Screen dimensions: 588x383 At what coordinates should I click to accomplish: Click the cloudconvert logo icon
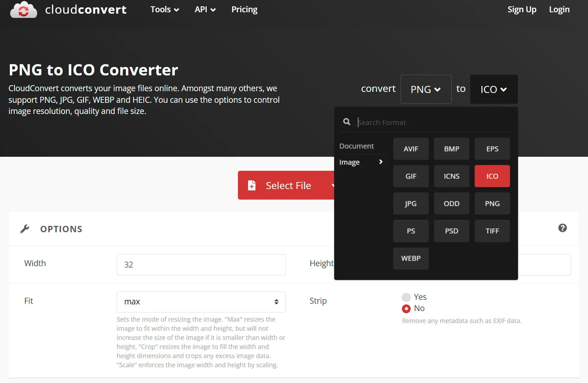[x=23, y=9]
